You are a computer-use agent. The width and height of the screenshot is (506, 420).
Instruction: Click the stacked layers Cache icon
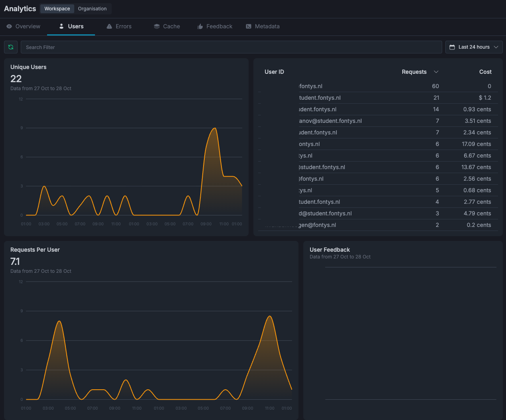[157, 26]
